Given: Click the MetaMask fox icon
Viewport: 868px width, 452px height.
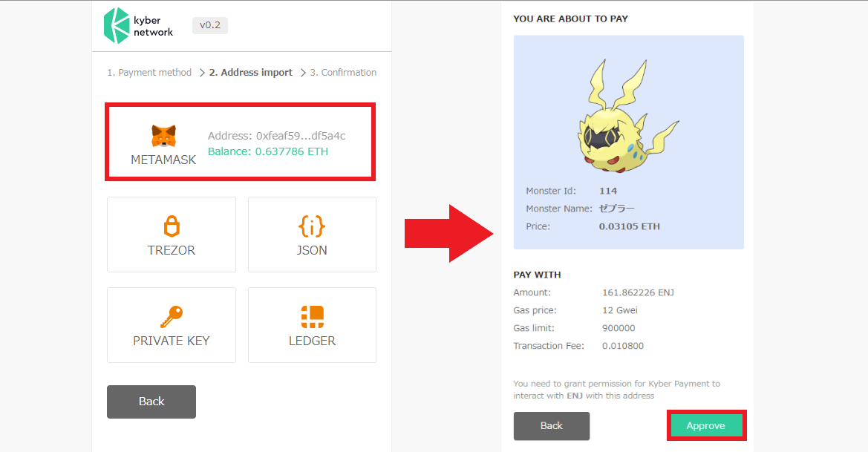Looking at the screenshot, I should [163, 136].
